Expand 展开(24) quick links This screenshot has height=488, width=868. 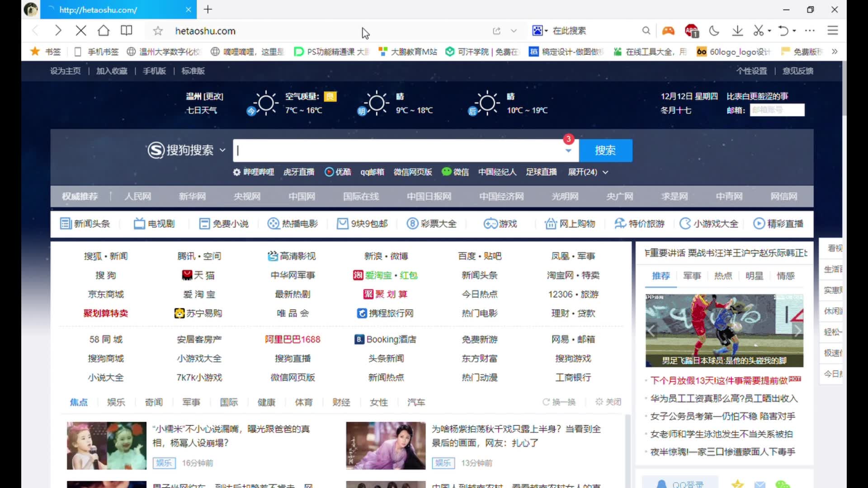588,172
